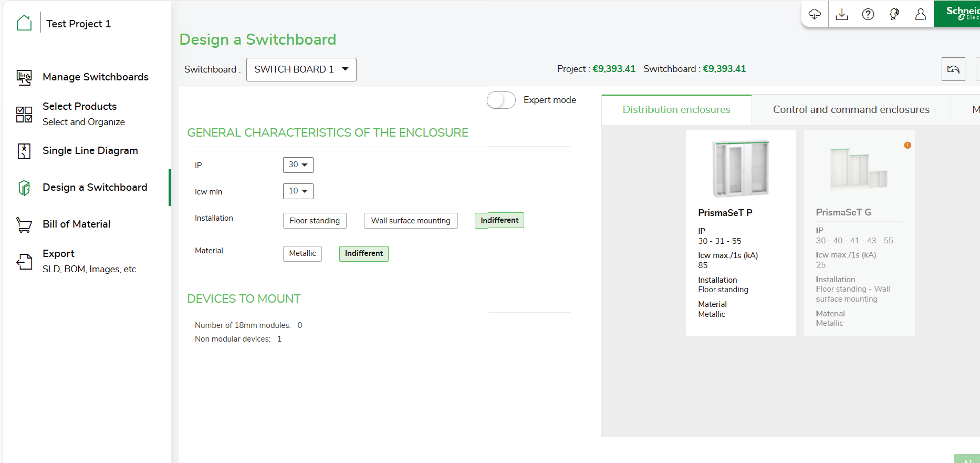Viewport: 980px width, 463px height.
Task: Click the Export arrow icon
Action: pyautogui.click(x=24, y=261)
